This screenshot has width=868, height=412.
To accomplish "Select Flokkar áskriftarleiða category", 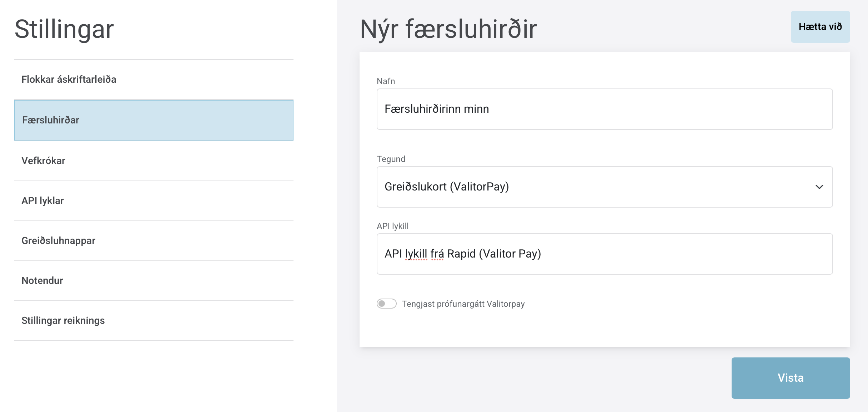I will (x=69, y=79).
